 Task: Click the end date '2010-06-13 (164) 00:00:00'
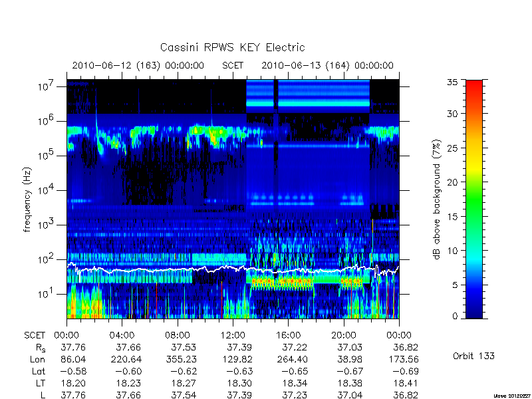pos(327,65)
